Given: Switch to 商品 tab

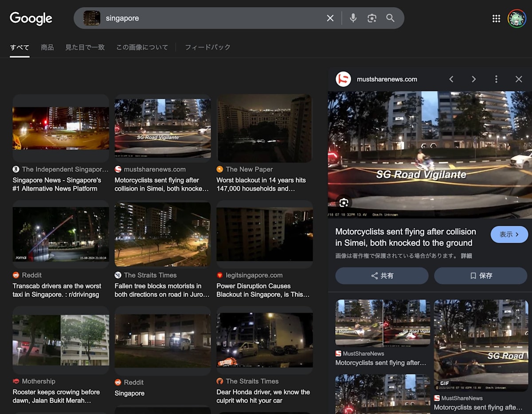Looking at the screenshot, I should (x=47, y=47).
